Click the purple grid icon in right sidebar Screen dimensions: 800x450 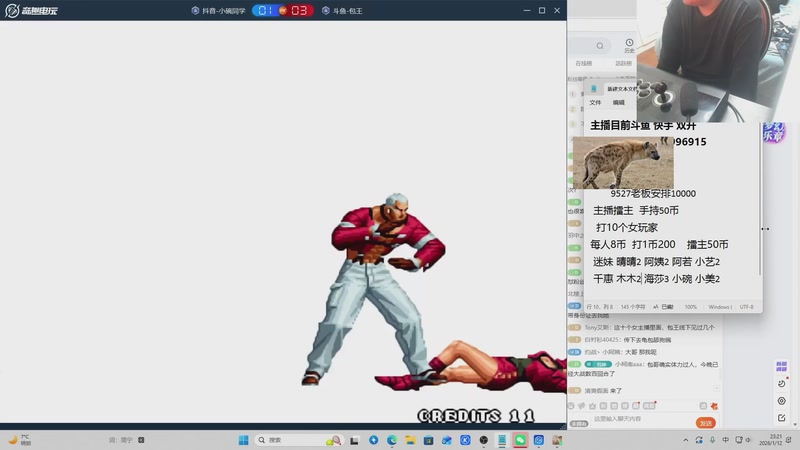781,366
